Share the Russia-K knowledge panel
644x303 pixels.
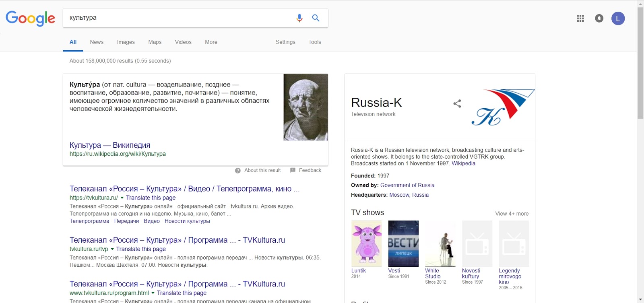pyautogui.click(x=457, y=103)
